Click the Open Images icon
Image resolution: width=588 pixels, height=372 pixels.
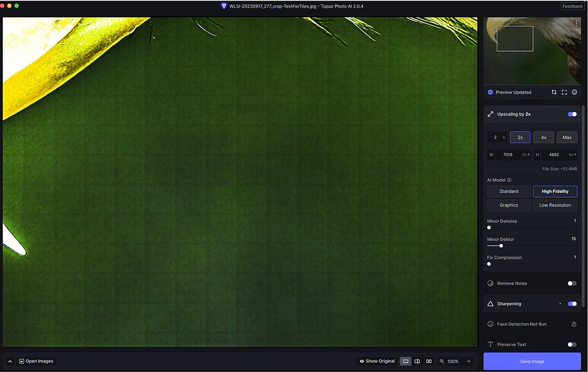(21, 361)
